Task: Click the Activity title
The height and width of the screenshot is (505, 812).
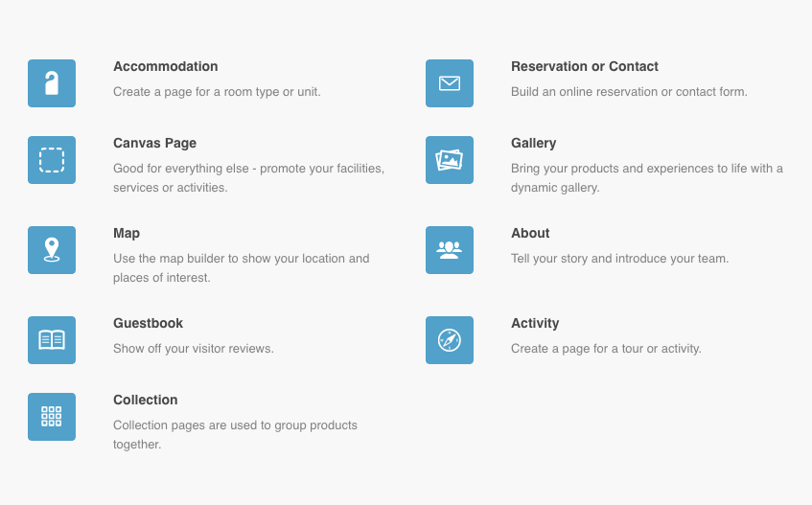Action: (x=535, y=323)
